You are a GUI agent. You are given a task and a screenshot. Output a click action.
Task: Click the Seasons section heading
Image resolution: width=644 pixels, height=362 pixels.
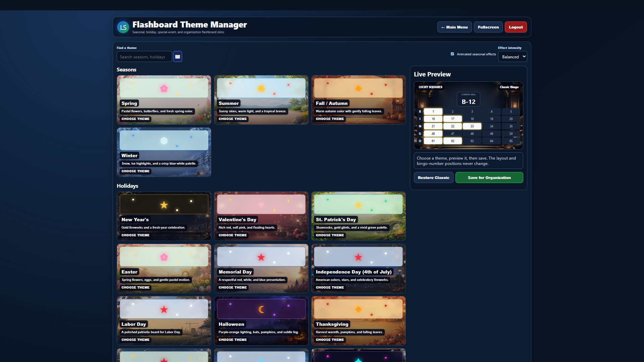[x=126, y=70]
